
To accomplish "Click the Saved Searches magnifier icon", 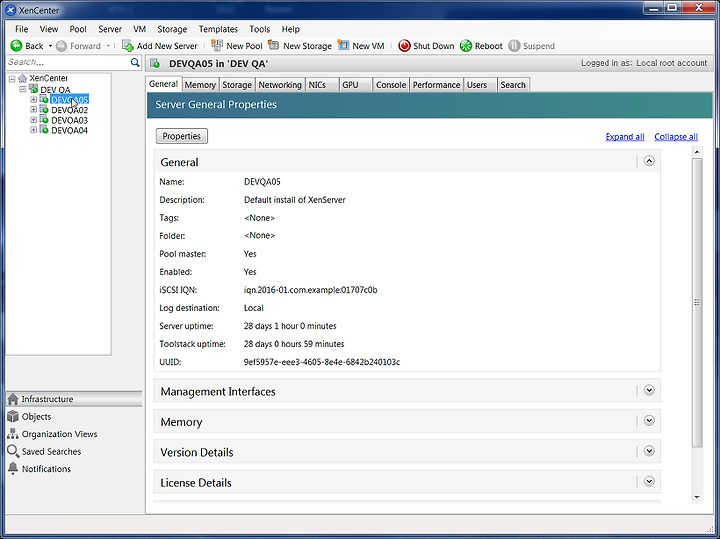I will tap(13, 451).
